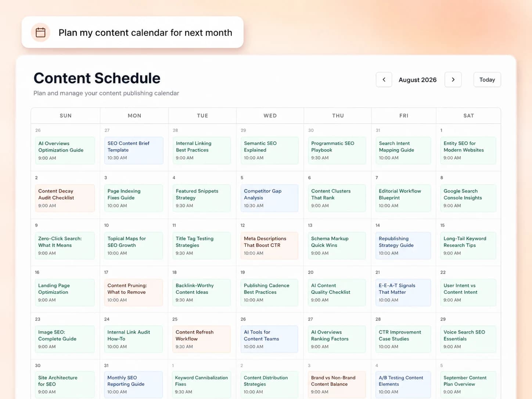Image resolution: width=532 pixels, height=399 pixels.
Task: Open AI Content Quality Checklist event
Action: pos(337,293)
